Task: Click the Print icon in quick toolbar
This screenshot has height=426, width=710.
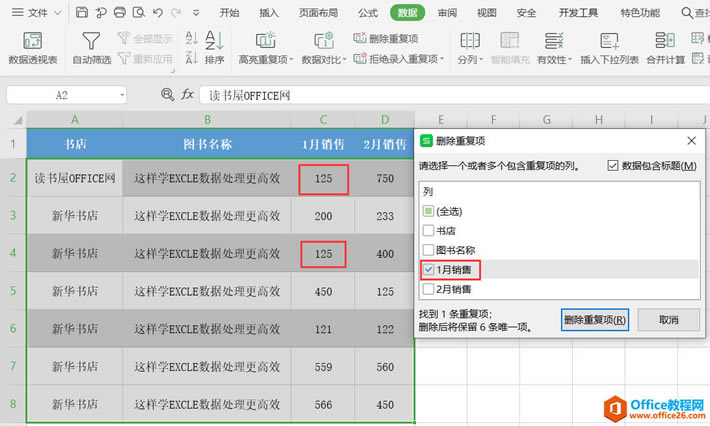Action: (x=120, y=13)
